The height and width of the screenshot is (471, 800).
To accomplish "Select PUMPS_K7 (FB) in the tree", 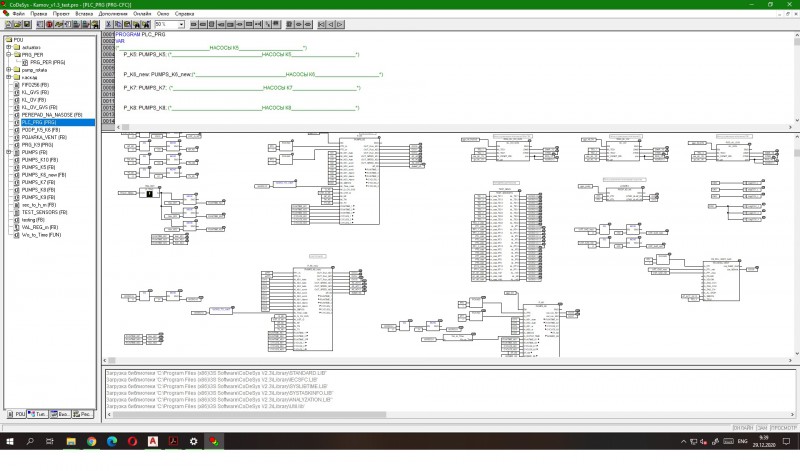I will [38, 182].
